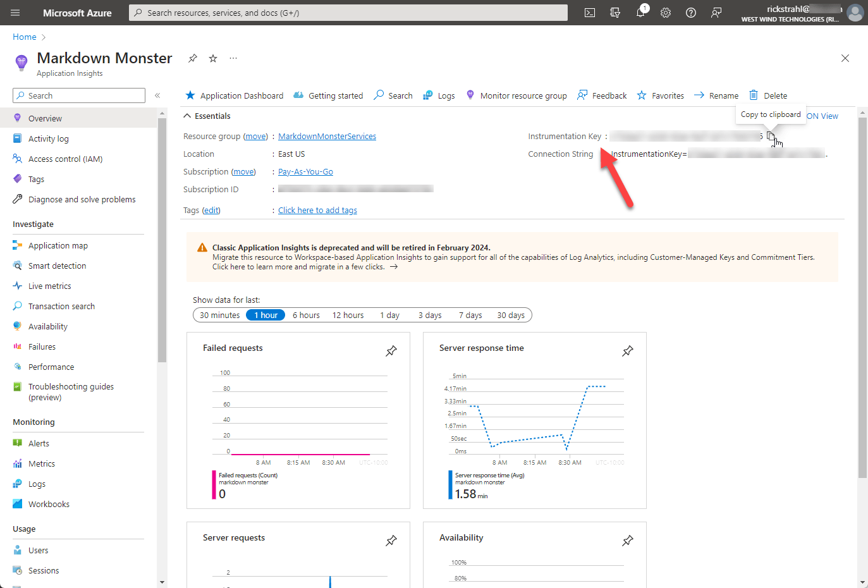Collapse the Essentials section
This screenshot has height=588, width=868.
[187, 116]
